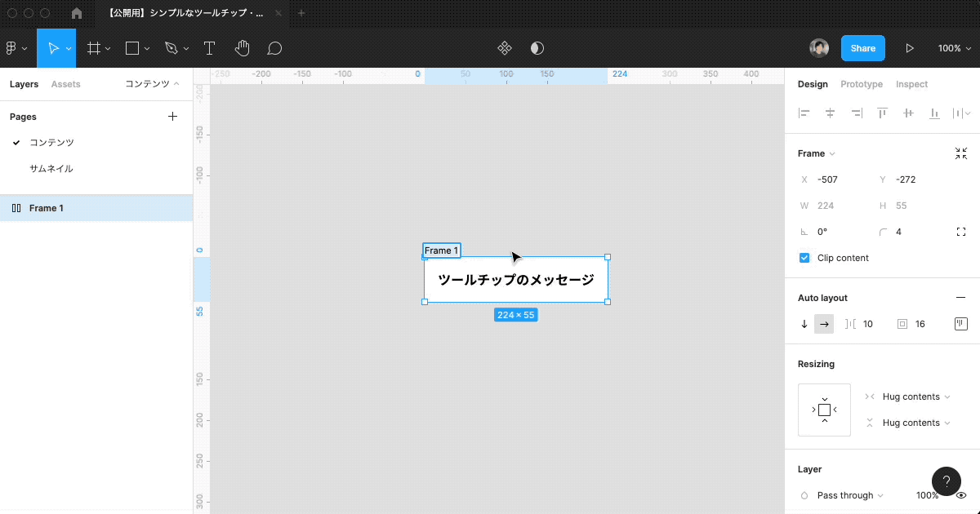Click the Share button
Screen dimensions: 980x514
coord(862,47)
